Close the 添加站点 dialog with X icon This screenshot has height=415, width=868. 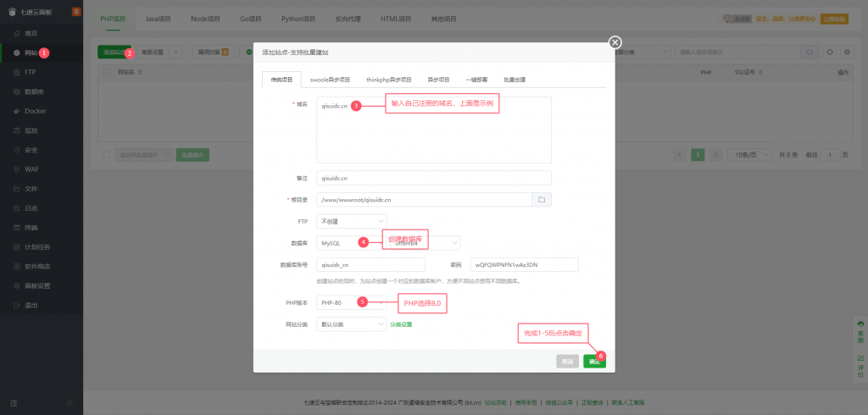click(615, 42)
